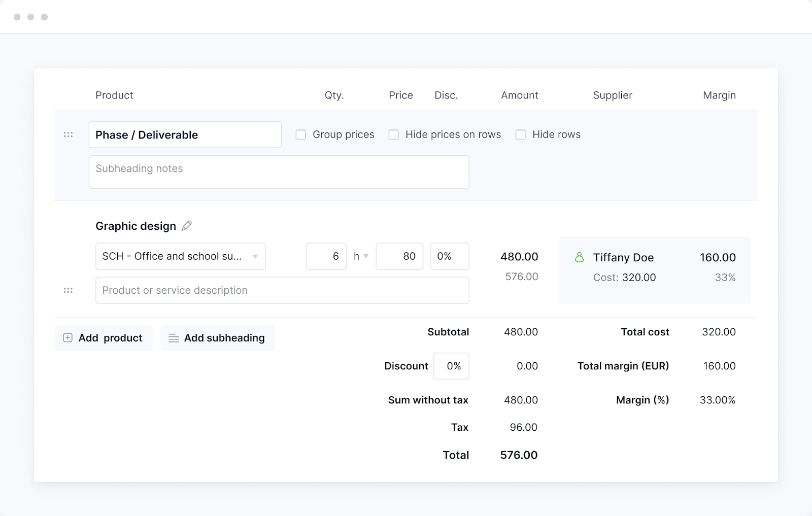This screenshot has width=812, height=516.
Task: Open the hours unit dropdown
Action: [361, 256]
